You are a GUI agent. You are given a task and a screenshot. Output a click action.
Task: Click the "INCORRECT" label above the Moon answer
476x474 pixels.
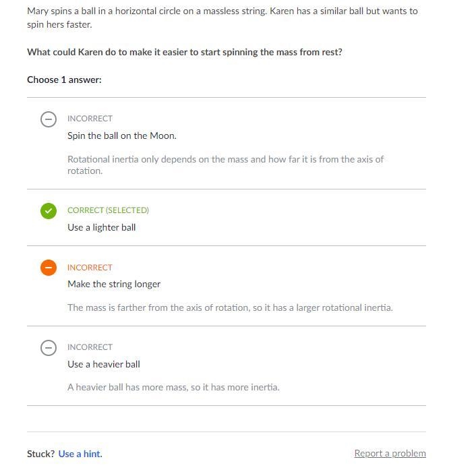click(90, 119)
